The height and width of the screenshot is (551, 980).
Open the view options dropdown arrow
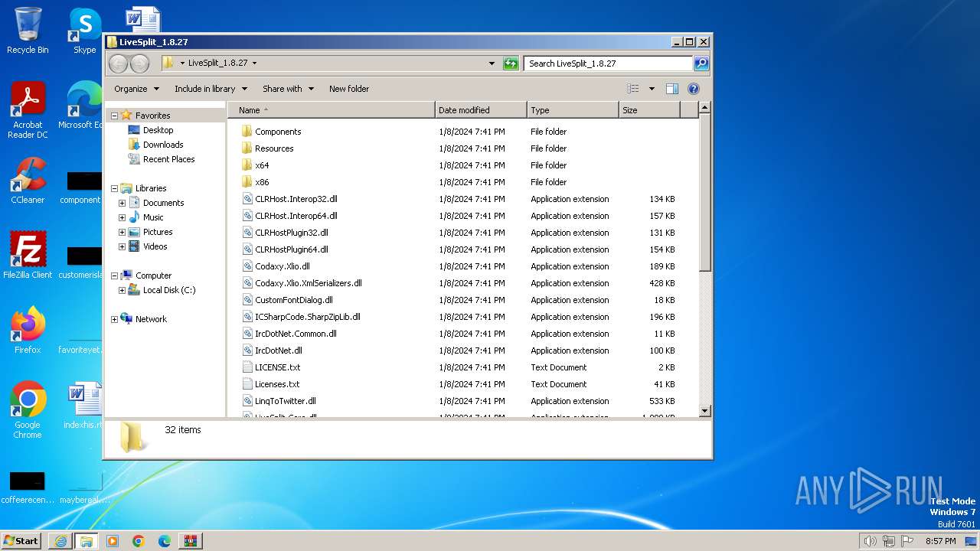[x=652, y=89]
